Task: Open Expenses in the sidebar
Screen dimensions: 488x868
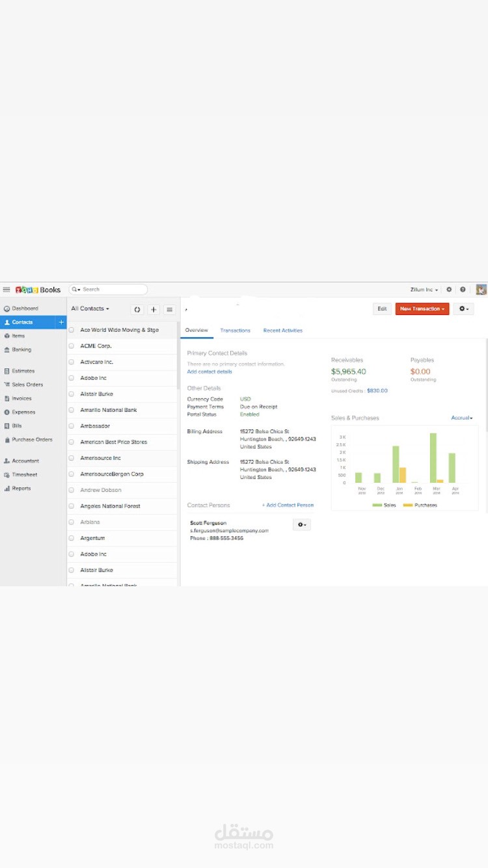Action: 20,412
